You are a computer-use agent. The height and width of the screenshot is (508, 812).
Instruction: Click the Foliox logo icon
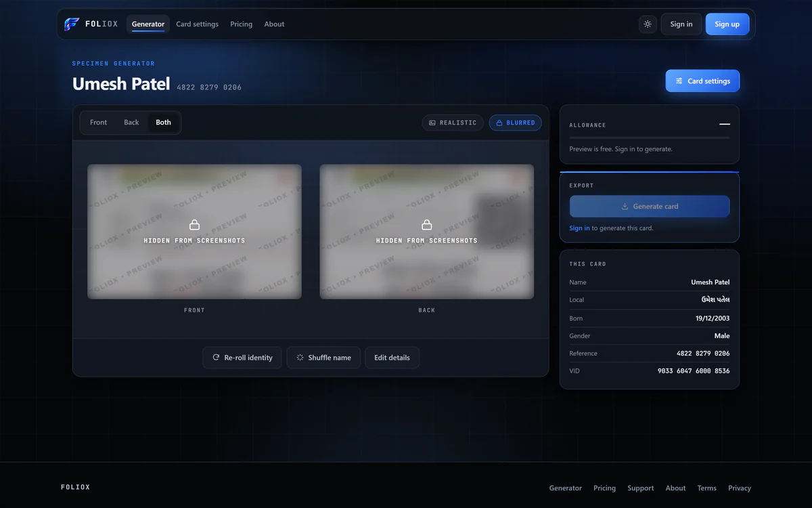point(72,24)
